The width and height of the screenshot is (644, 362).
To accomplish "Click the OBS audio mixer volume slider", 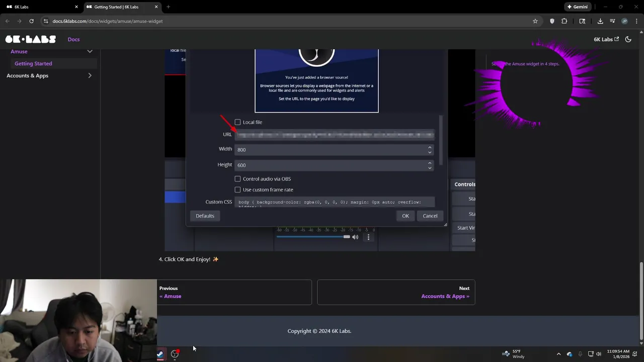I will (313, 237).
